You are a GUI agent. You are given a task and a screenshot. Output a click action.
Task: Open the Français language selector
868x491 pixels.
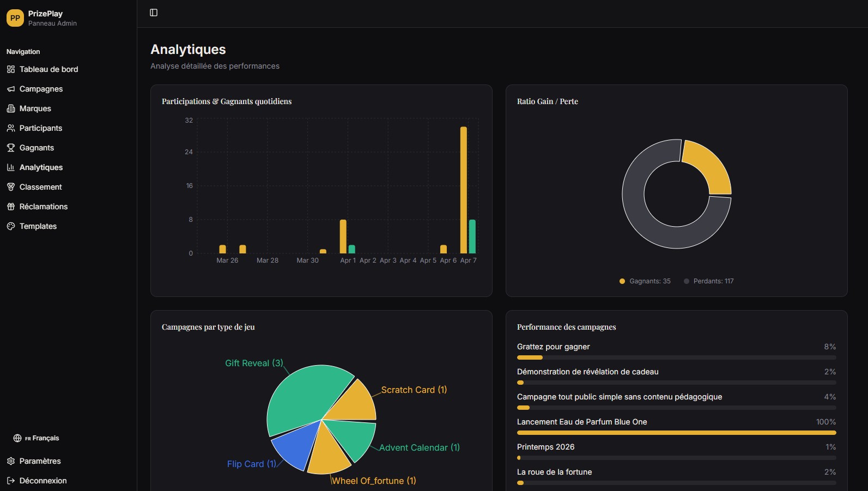click(x=37, y=438)
